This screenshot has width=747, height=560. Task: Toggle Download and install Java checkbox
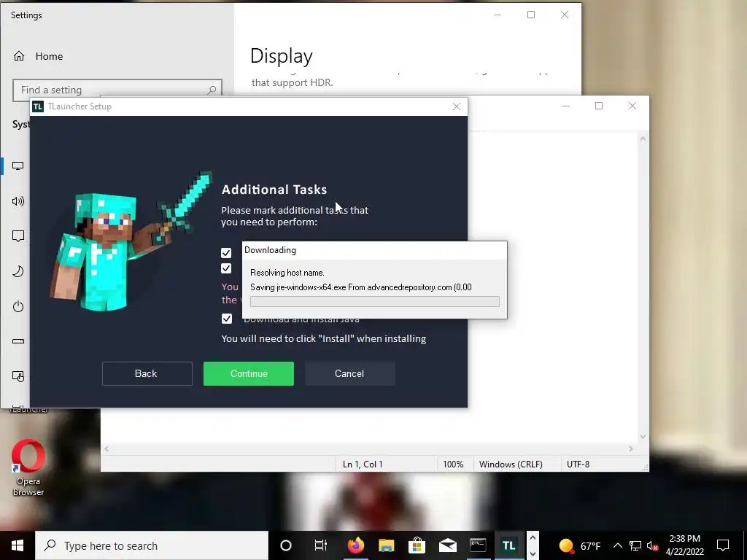(x=227, y=319)
